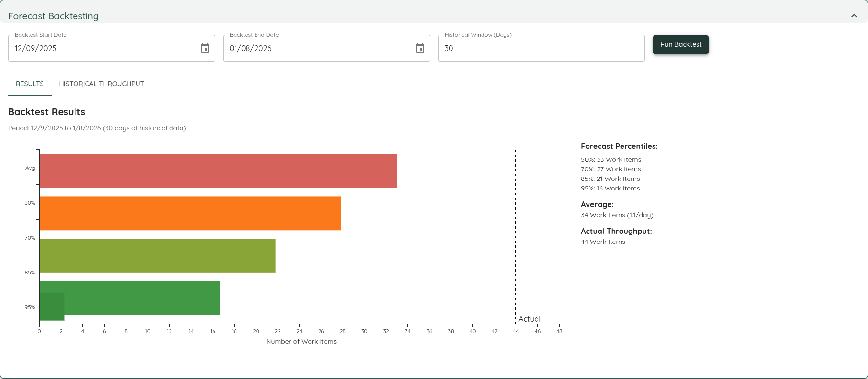868x379 pixels.
Task: Click the Number of Work Items axis label
Action: (301, 342)
